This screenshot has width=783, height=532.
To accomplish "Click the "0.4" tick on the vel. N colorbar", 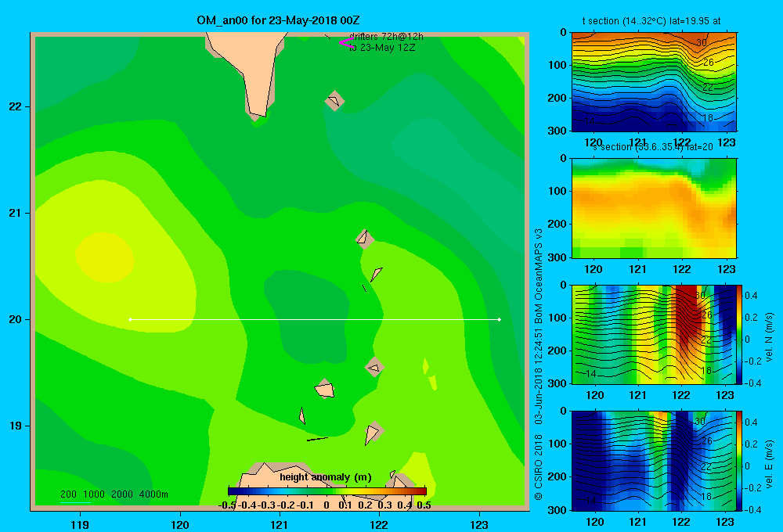I will tap(751, 296).
